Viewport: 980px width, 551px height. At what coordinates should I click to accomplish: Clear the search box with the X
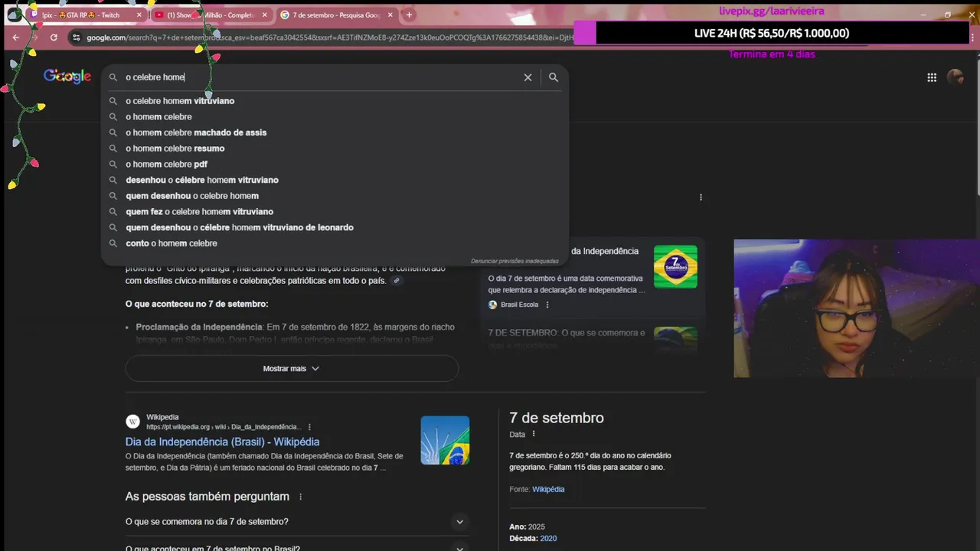pos(528,77)
